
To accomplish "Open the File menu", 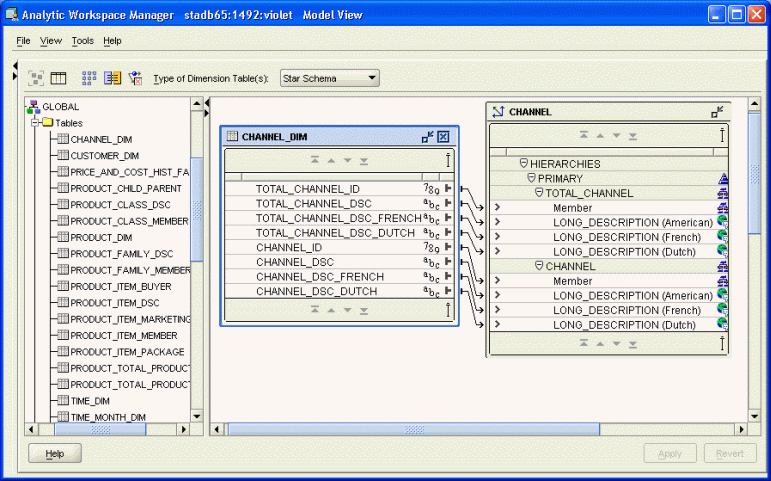I will 23,41.
